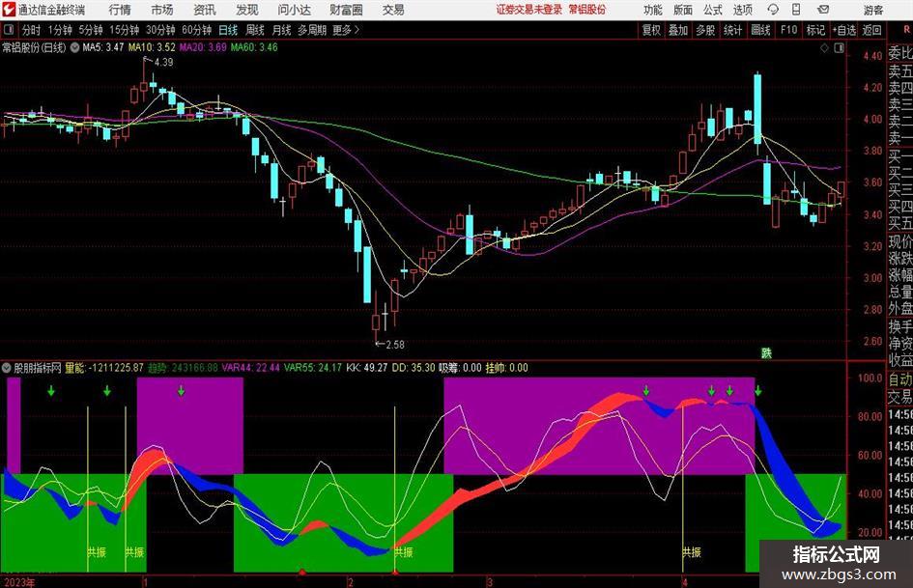The width and height of the screenshot is (913, 588).
Task: Open the mail envelope icon
Action: [823, 10]
